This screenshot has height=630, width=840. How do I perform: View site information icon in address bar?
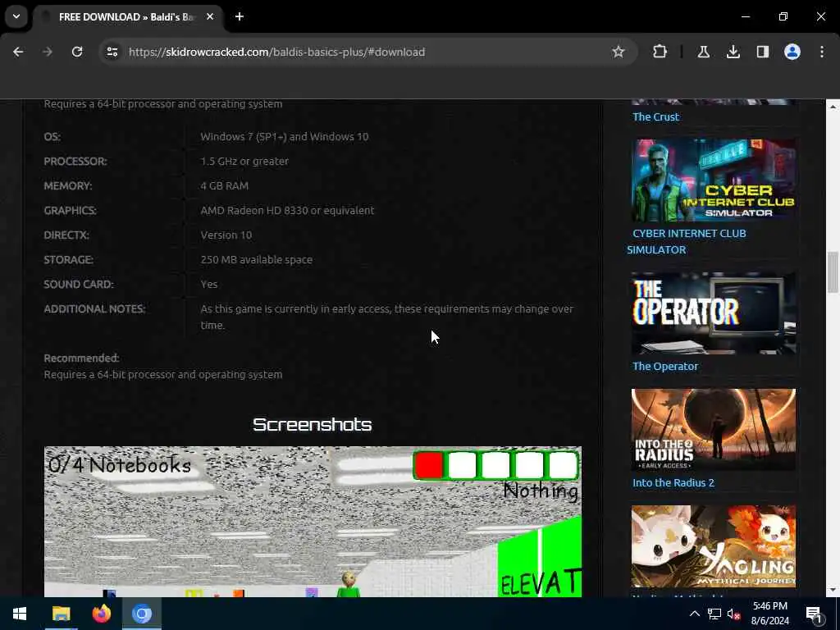click(112, 52)
